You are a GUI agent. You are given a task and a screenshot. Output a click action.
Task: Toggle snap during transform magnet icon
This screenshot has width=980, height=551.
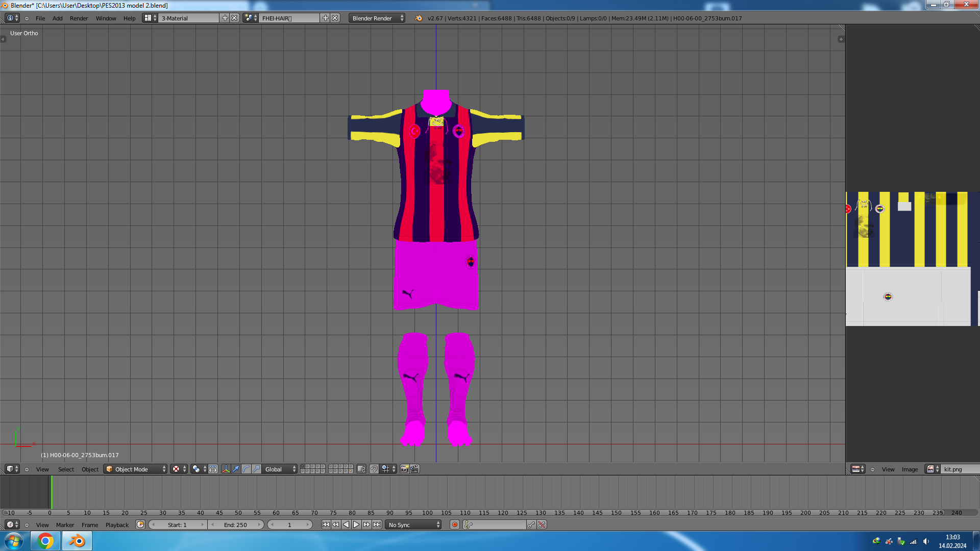point(374,469)
